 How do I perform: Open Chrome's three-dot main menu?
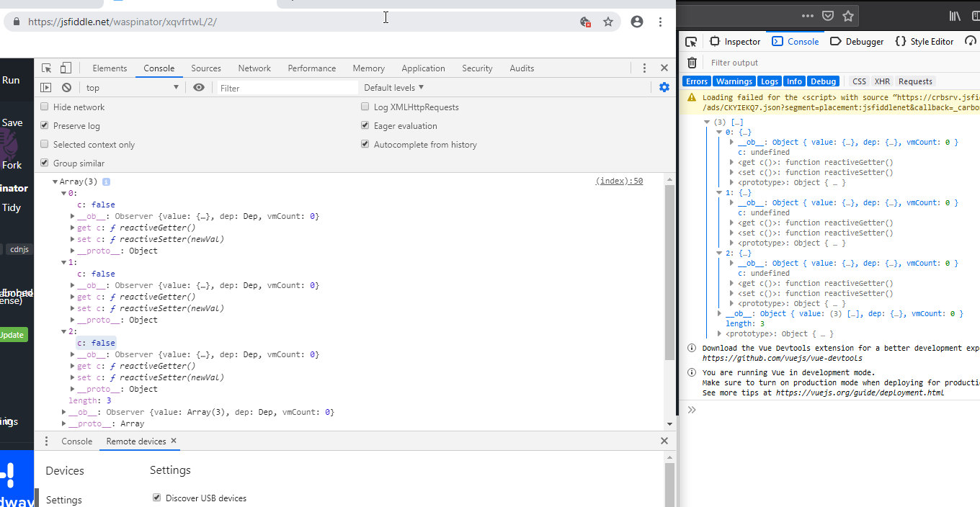click(660, 22)
